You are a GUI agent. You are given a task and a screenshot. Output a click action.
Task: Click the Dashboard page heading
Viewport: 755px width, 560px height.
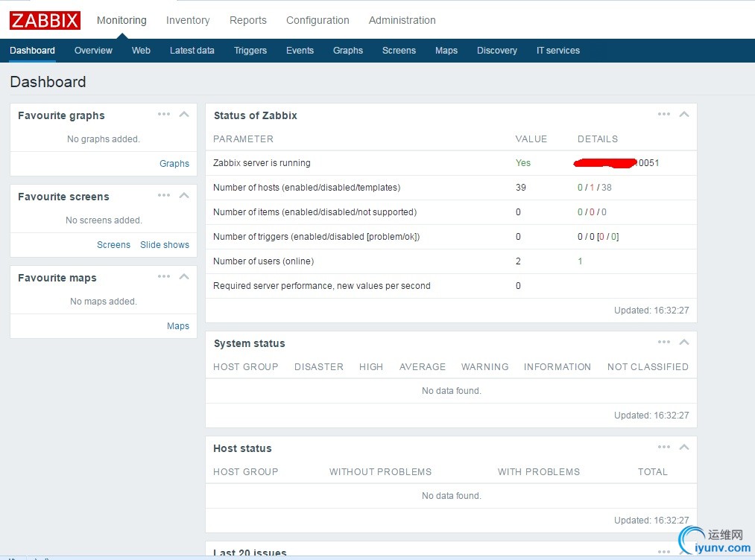pos(48,82)
